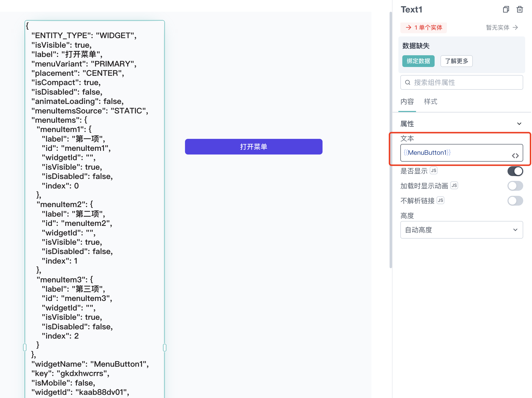Screen dimensions: 532x398
Task: Click the copy widget icon next to Text1
Action: point(506,10)
